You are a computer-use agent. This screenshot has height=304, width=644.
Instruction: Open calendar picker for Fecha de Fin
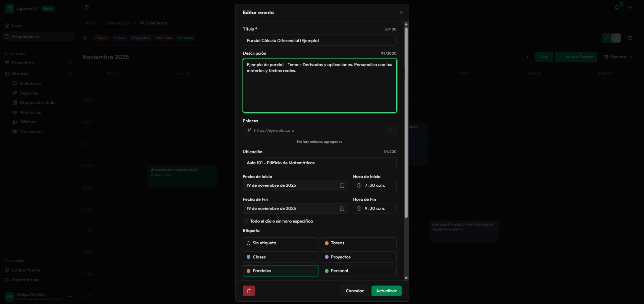click(342, 208)
